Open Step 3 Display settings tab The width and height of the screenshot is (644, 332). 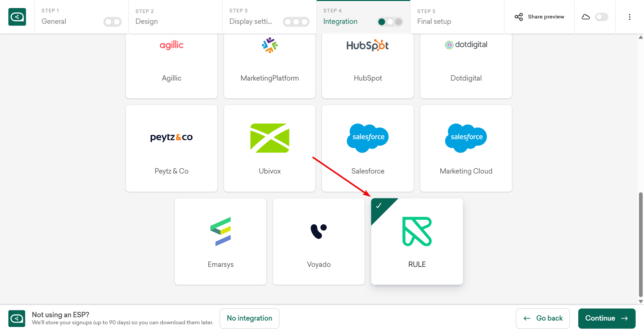[255, 17]
